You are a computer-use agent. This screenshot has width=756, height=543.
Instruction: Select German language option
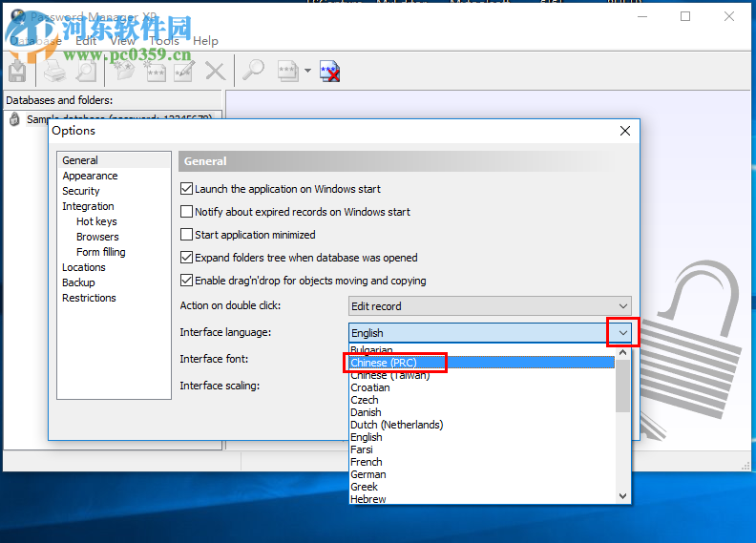(482, 474)
